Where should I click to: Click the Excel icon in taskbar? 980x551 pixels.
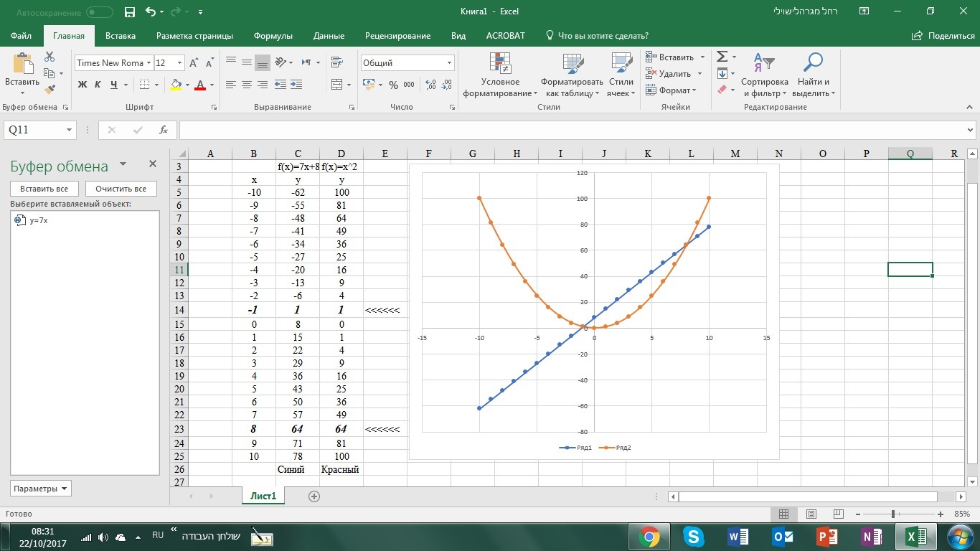pyautogui.click(x=915, y=537)
